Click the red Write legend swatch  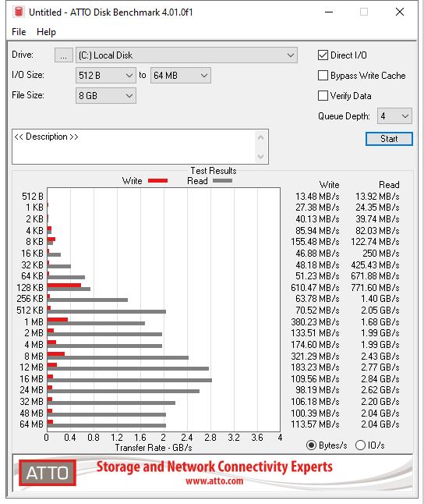click(x=157, y=181)
